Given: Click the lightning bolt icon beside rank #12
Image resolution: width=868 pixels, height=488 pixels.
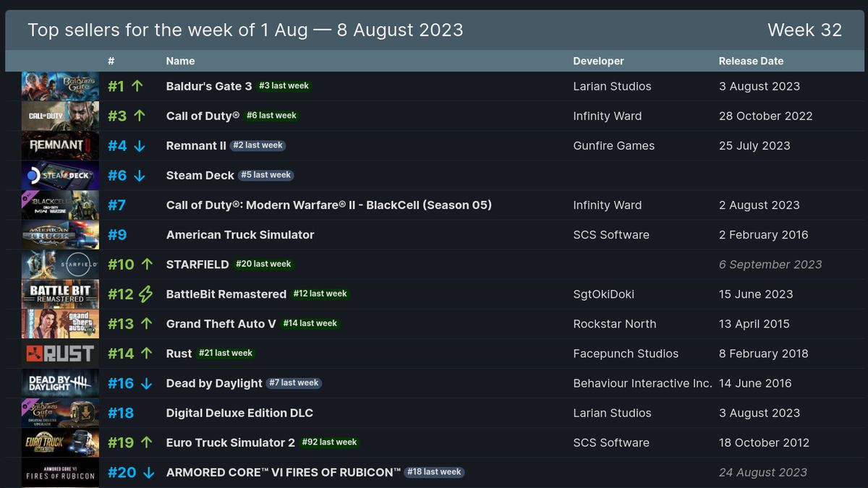Looking at the screenshot, I should (146, 294).
